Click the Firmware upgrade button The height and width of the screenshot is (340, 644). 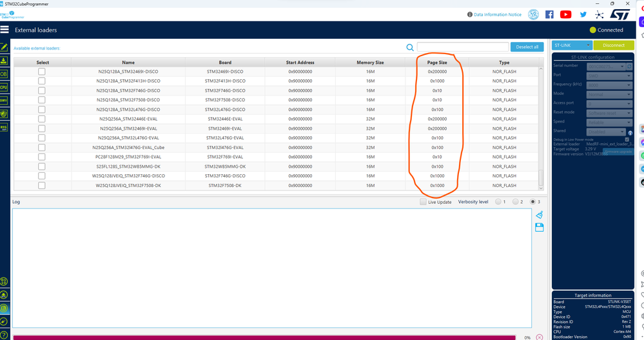tap(618, 152)
